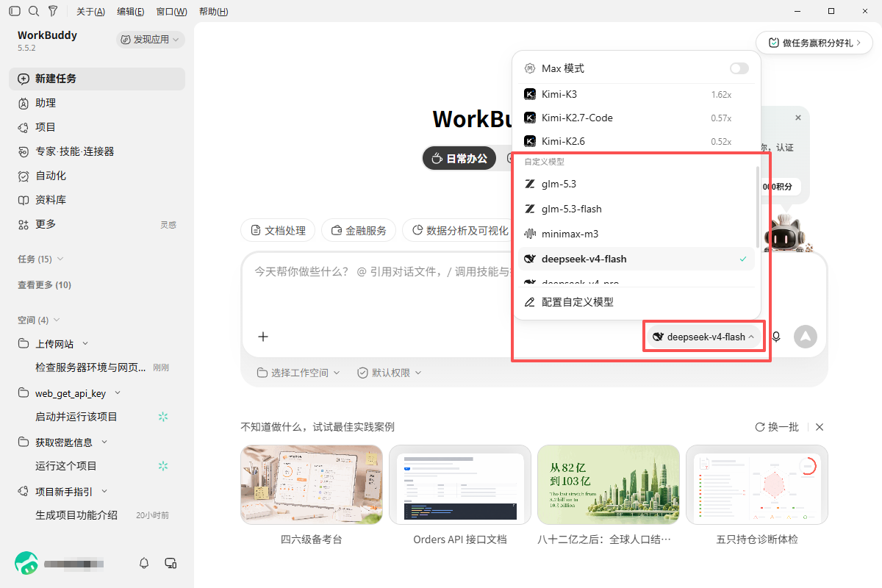Close the promo bubble near mascot
The width and height of the screenshot is (882, 588).
point(798,118)
